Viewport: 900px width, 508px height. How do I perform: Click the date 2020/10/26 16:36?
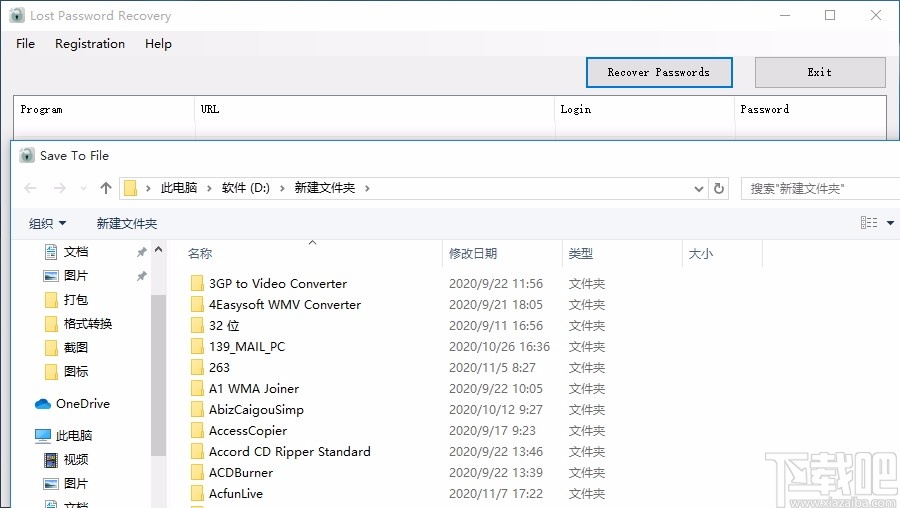pyautogui.click(x=499, y=347)
